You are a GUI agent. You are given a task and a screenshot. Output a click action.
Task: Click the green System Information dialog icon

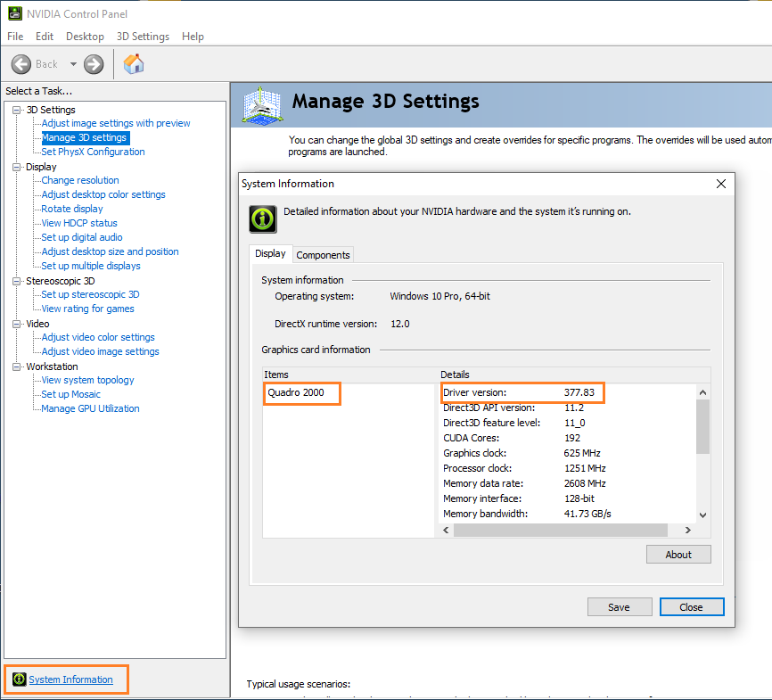(262, 218)
